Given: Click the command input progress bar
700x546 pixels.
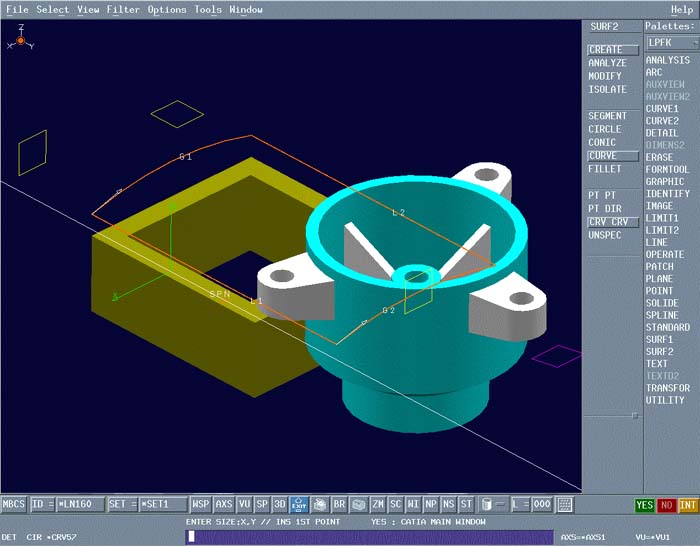Looking at the screenshot, I should [x=370, y=536].
